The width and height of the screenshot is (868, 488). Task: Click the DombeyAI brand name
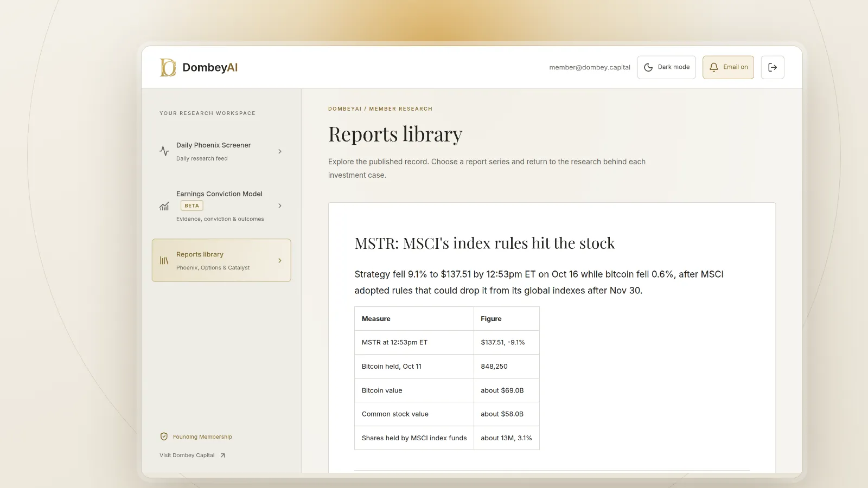(x=210, y=67)
